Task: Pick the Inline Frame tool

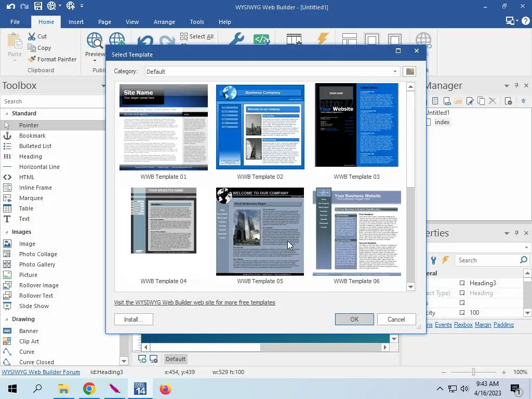Action: point(35,188)
